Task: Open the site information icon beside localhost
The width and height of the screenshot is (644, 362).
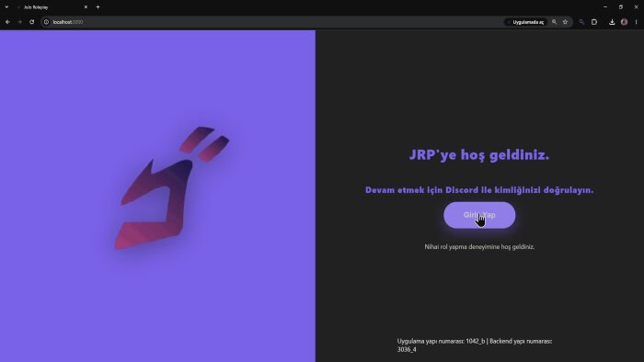Action: click(x=46, y=22)
